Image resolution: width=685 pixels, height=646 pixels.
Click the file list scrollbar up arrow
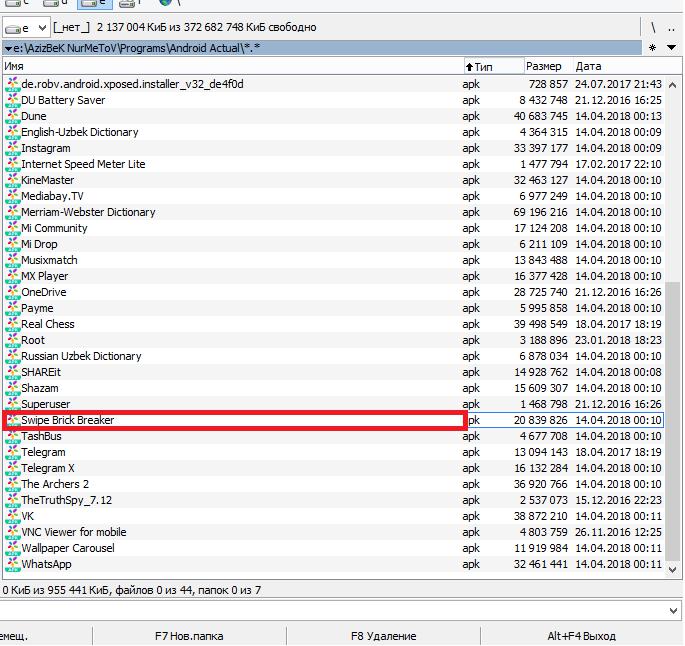pyautogui.click(x=673, y=85)
